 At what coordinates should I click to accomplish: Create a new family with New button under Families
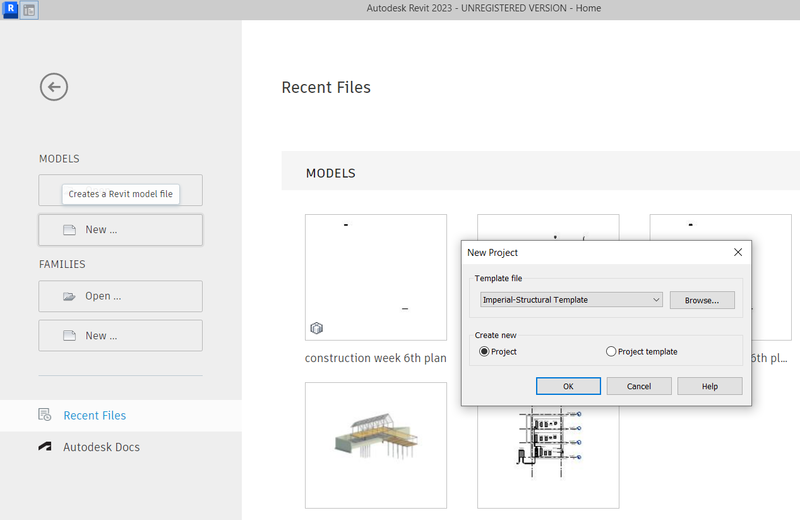pyautogui.click(x=120, y=336)
